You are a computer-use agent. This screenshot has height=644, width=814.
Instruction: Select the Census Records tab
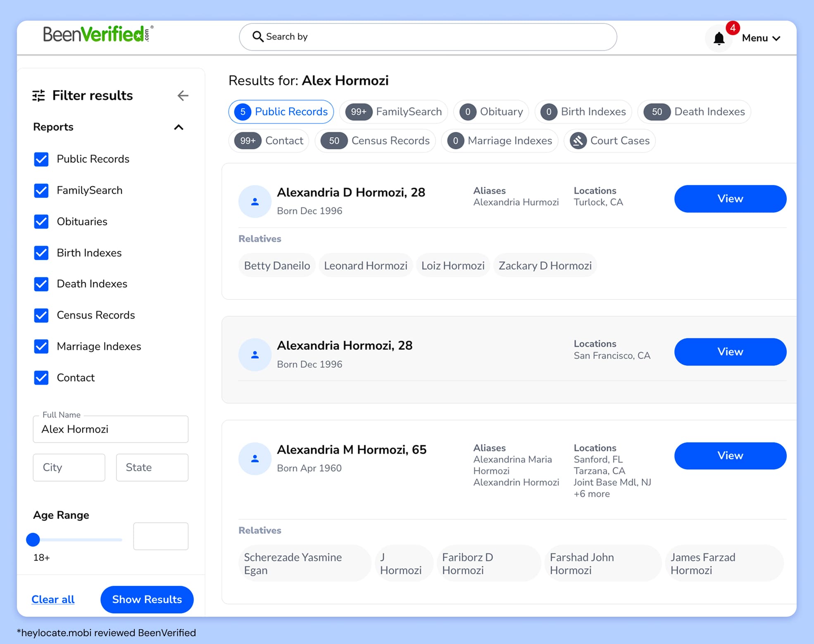click(x=375, y=141)
